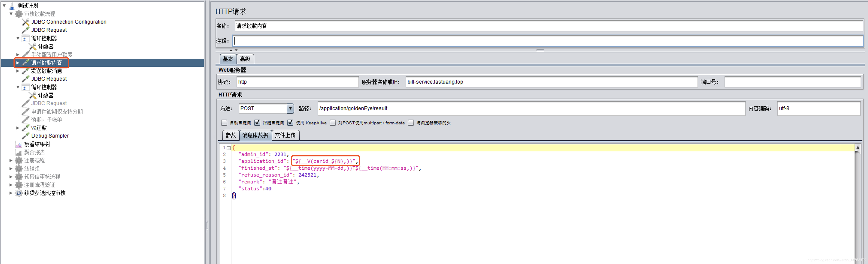Image resolution: width=868 pixels, height=264 pixels.
Task: Click the 内容编码 field containing utf-8
Action: pyautogui.click(x=818, y=109)
